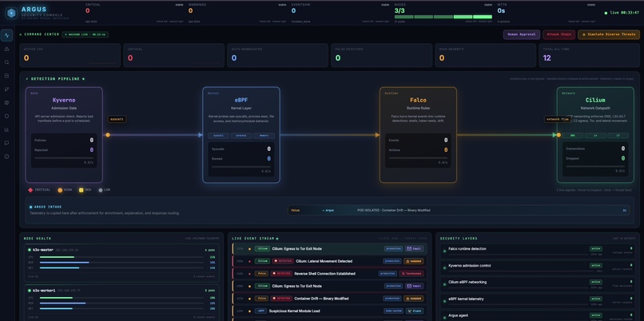644x321 pixels.
Task: Click green status dot beside Kyverno admission control
Action: [x=444, y=267]
